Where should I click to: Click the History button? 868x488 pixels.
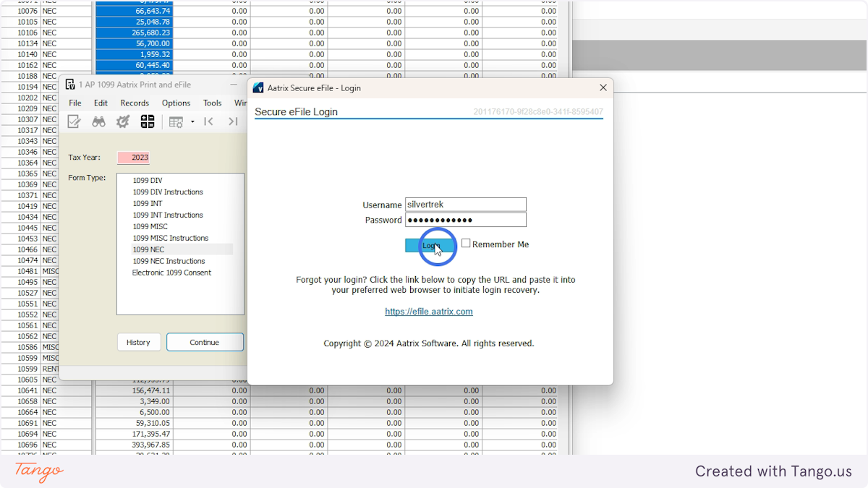pos(138,341)
